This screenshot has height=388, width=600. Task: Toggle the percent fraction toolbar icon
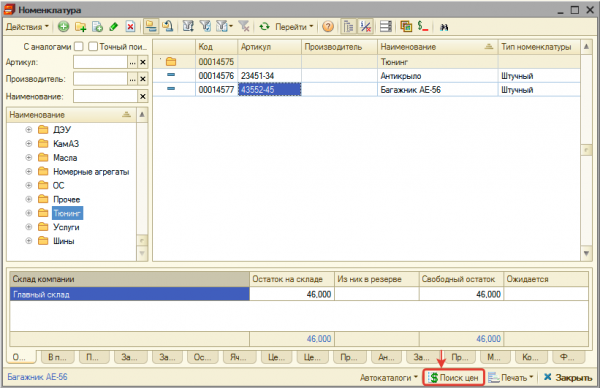365,26
